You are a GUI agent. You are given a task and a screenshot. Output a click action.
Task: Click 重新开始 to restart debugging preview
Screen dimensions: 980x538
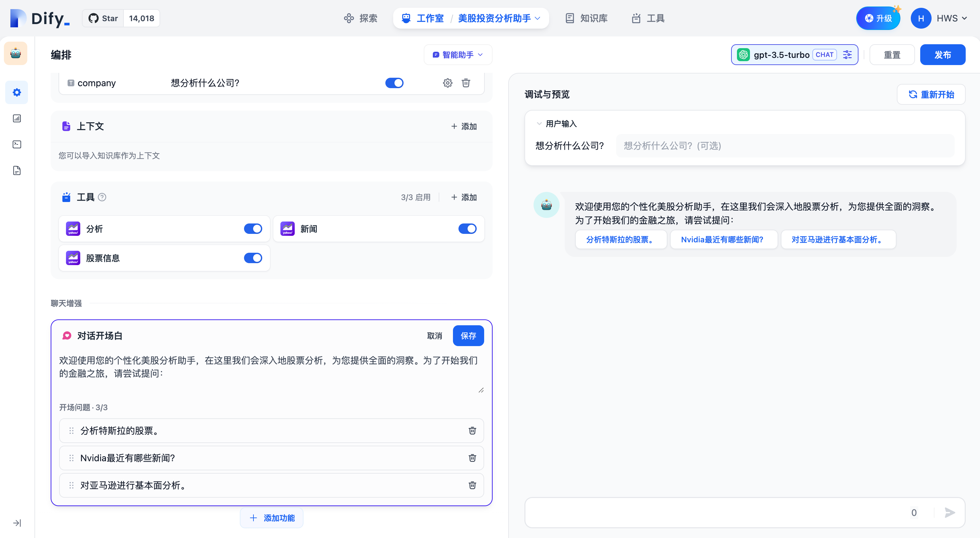click(x=931, y=94)
